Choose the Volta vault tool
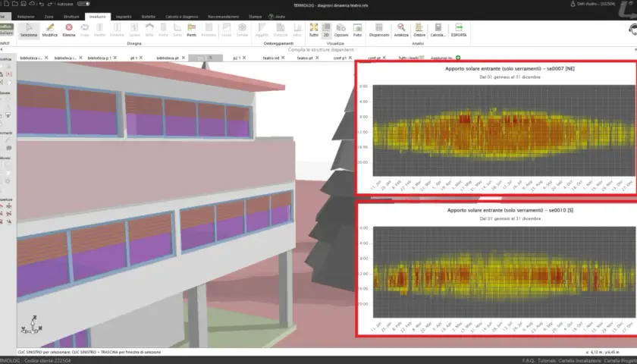Image resolution: width=637 pixels, height=364 pixels. (163, 30)
